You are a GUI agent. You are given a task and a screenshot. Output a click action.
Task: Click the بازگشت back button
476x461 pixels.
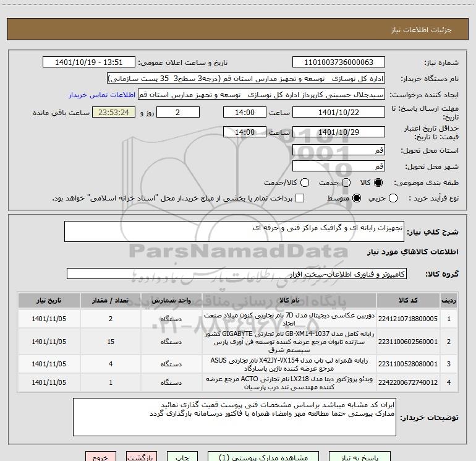[142, 457]
